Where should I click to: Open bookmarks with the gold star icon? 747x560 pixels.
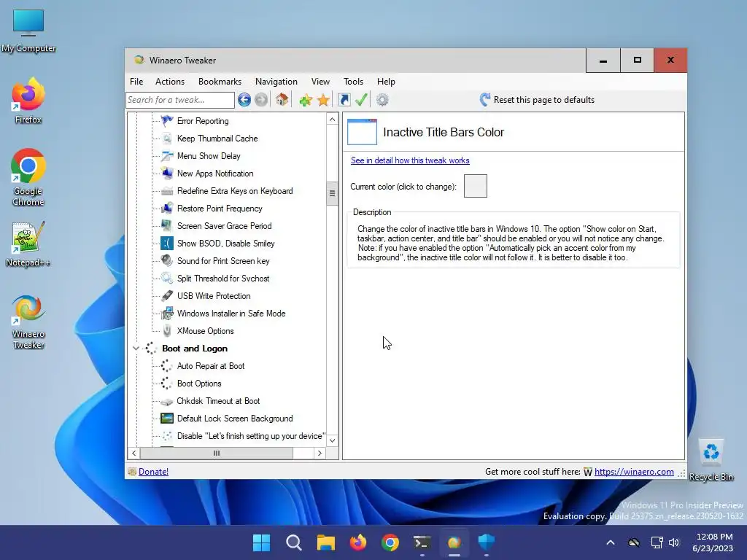point(323,100)
